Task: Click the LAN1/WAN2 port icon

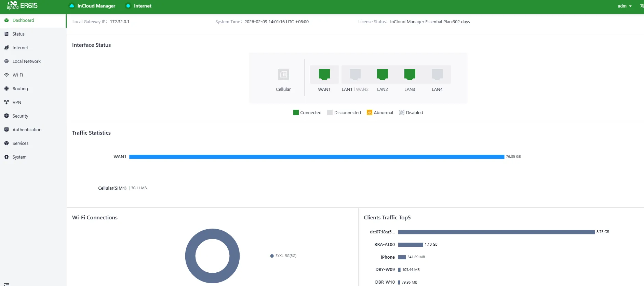Action: pos(355,74)
